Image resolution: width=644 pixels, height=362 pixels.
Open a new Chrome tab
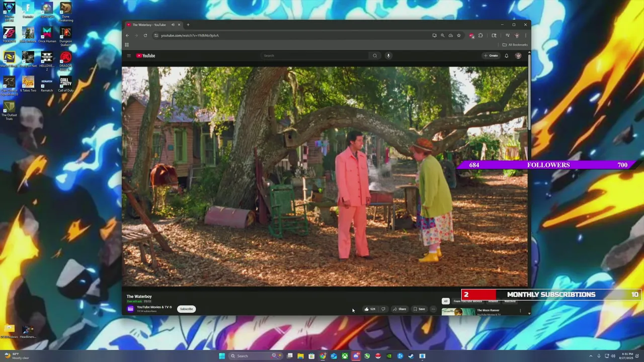click(188, 25)
